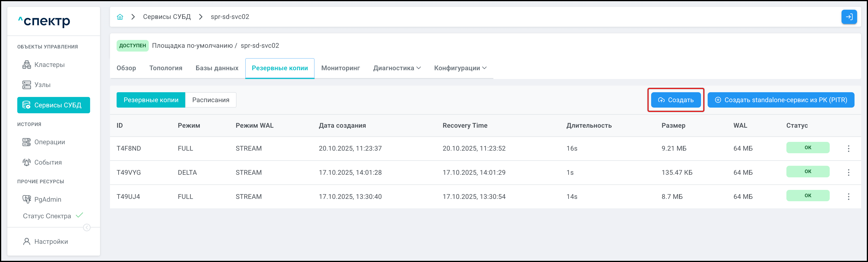Switch to Расписания view
Image resolution: width=868 pixels, height=262 pixels.
pos(210,100)
